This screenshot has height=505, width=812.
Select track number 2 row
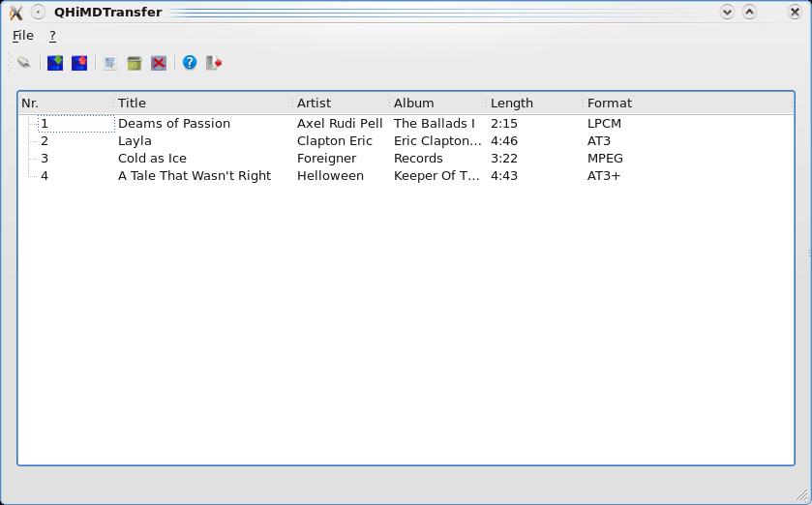406,140
